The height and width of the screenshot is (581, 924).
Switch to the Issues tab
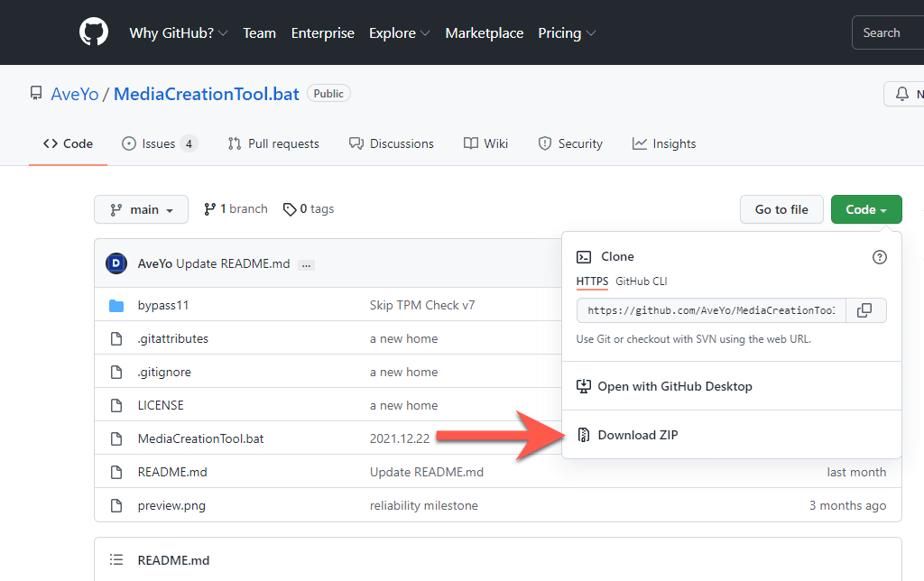tap(159, 143)
